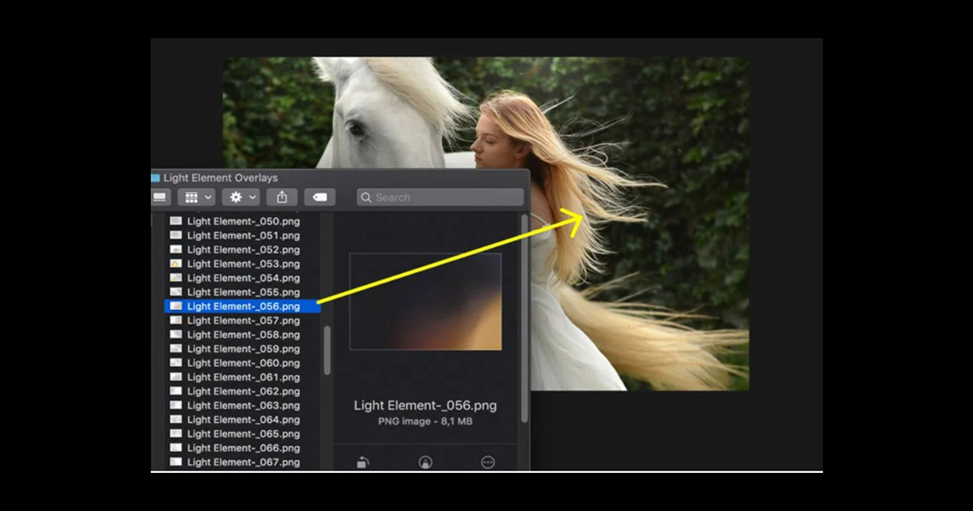Click the magnifier icon in the Search field
The image size is (973, 511).
[x=366, y=197]
